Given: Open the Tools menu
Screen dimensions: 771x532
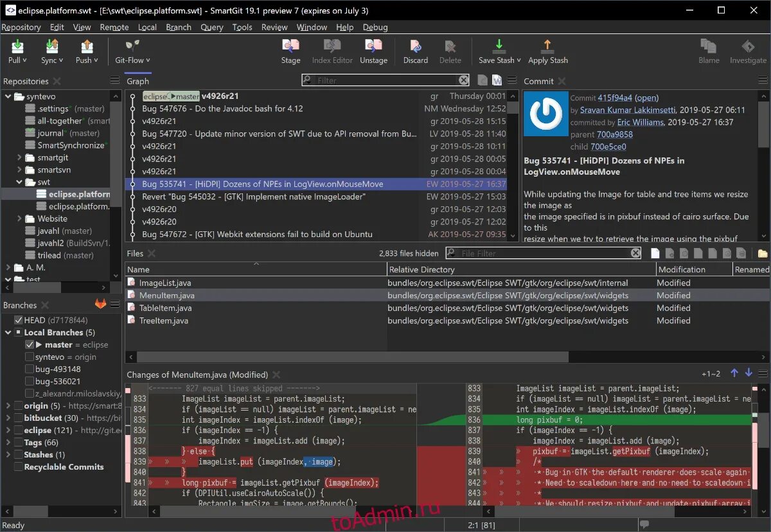Looking at the screenshot, I should point(242,27).
